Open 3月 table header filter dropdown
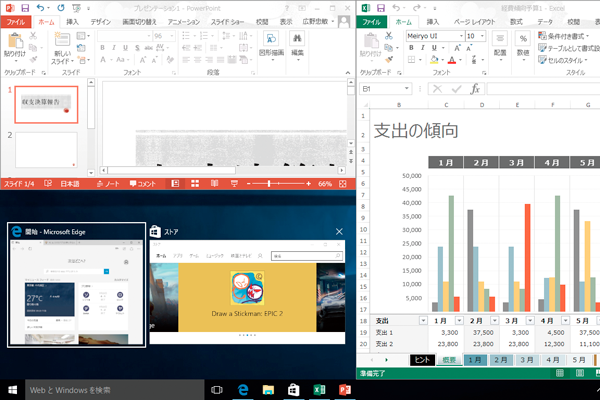Image resolution: width=600 pixels, height=400 pixels. click(530, 320)
